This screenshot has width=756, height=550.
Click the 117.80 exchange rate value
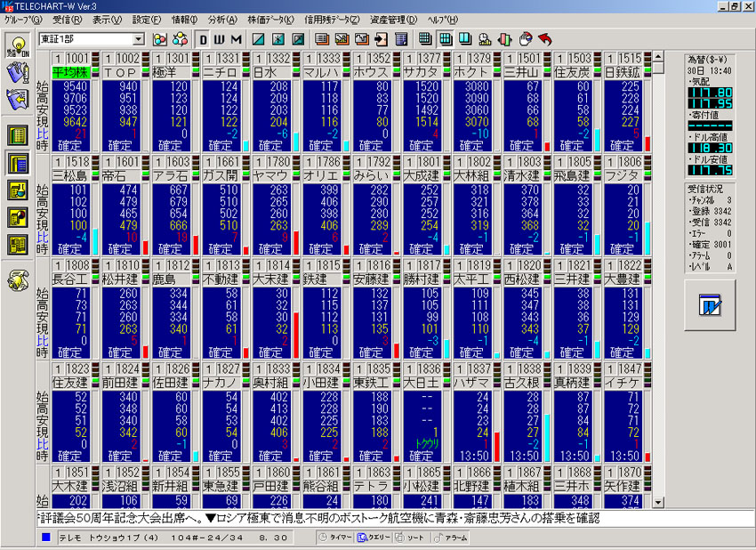pos(711,93)
